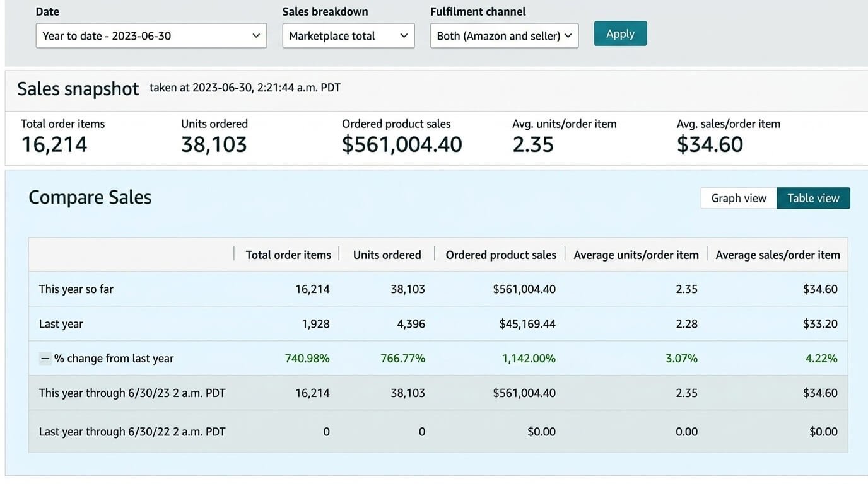Click the snapshot 38,103 units ordered figure

click(x=214, y=144)
